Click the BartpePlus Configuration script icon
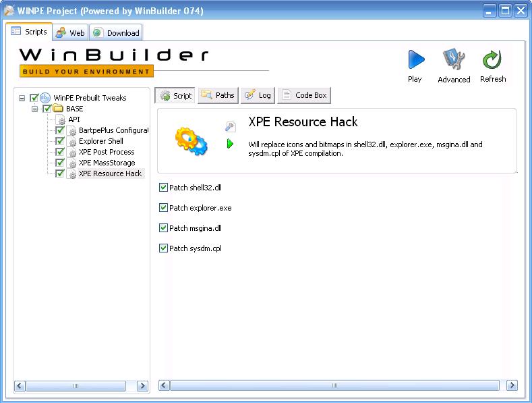This screenshot has width=532, height=403. point(71,130)
